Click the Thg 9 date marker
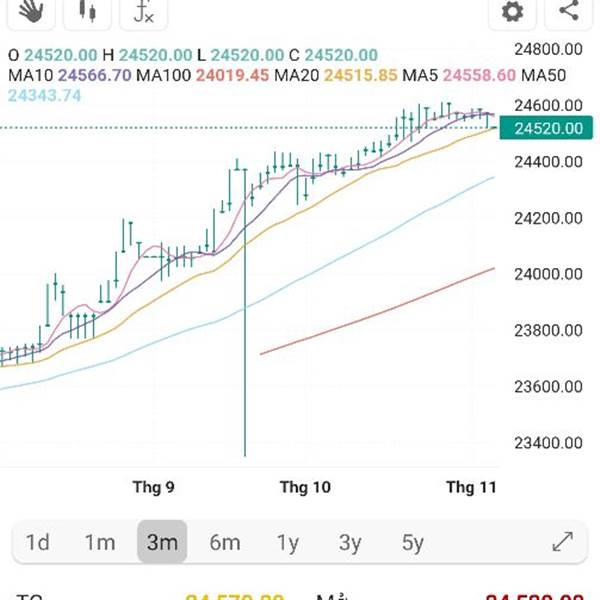This screenshot has height=600, width=600. [154, 487]
